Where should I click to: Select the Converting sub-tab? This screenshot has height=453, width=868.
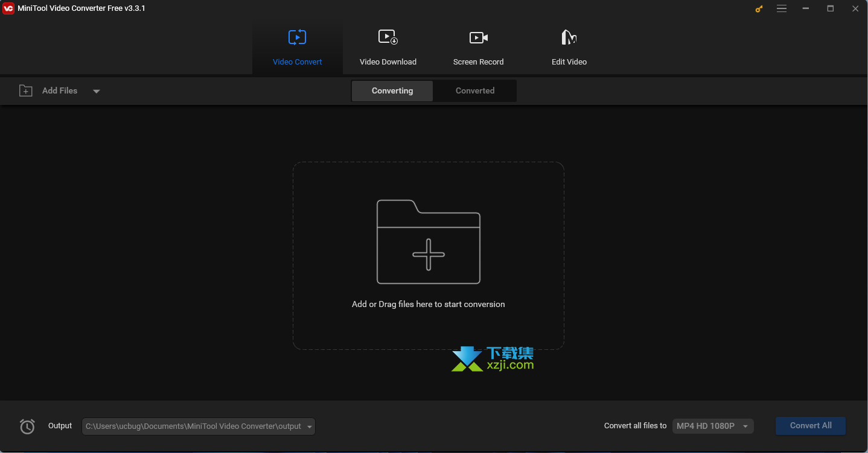pos(392,91)
